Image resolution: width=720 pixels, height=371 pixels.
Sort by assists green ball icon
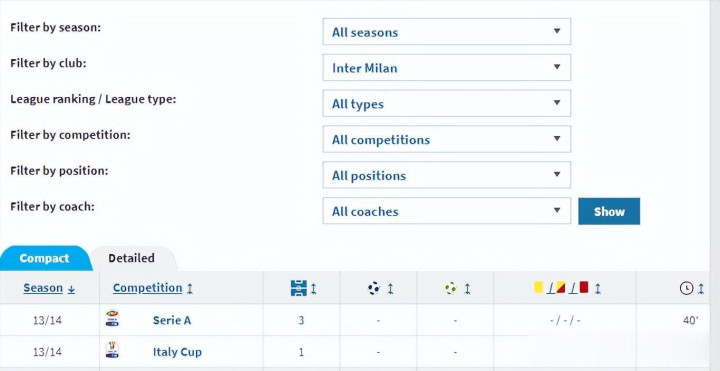[450, 288]
